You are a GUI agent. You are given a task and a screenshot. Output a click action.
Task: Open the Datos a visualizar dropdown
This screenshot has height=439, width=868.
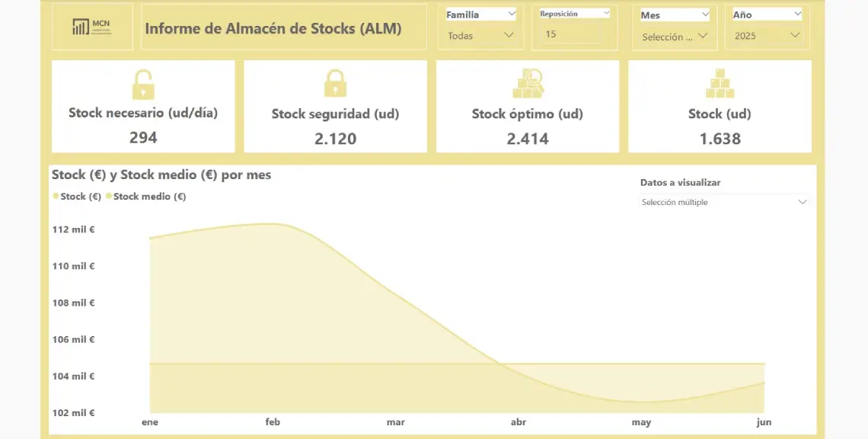(802, 202)
